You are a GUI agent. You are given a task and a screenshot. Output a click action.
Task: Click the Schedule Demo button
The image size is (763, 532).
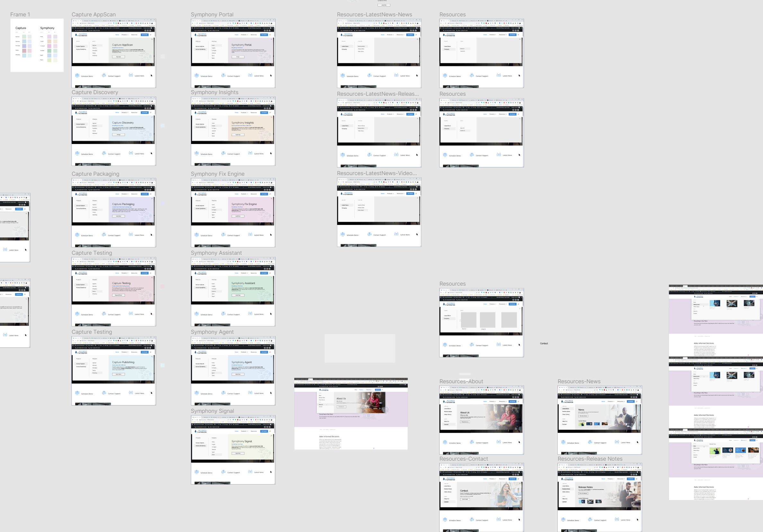(86, 76)
